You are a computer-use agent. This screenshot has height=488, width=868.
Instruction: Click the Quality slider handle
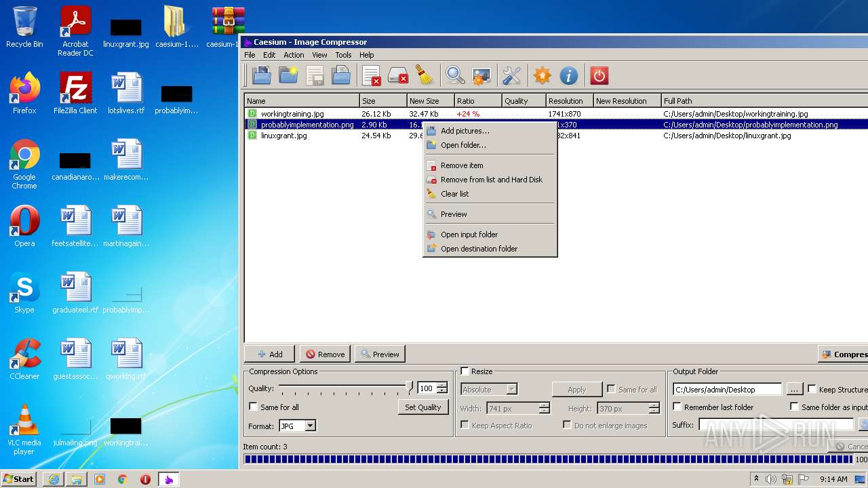(409, 387)
